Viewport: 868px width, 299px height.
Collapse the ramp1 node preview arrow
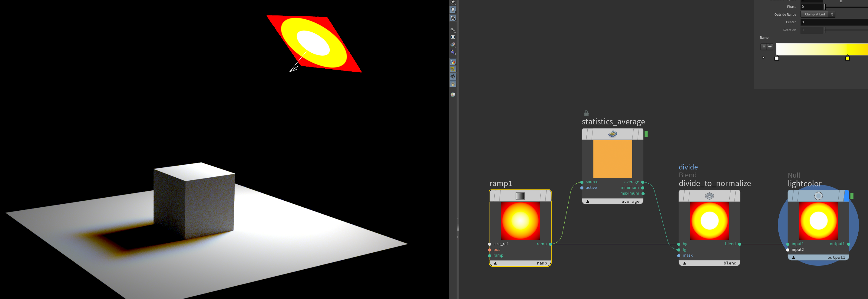tap(495, 263)
